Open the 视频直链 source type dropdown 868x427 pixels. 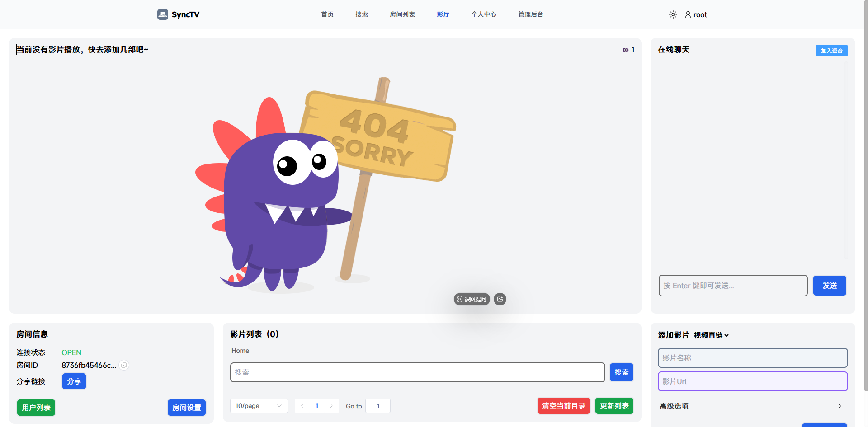[x=712, y=335]
